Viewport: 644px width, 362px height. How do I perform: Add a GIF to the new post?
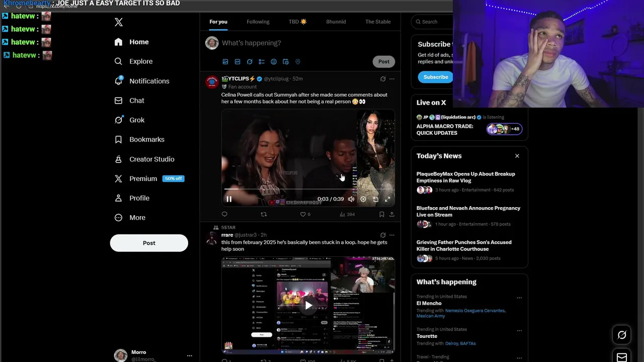pyautogui.click(x=237, y=62)
